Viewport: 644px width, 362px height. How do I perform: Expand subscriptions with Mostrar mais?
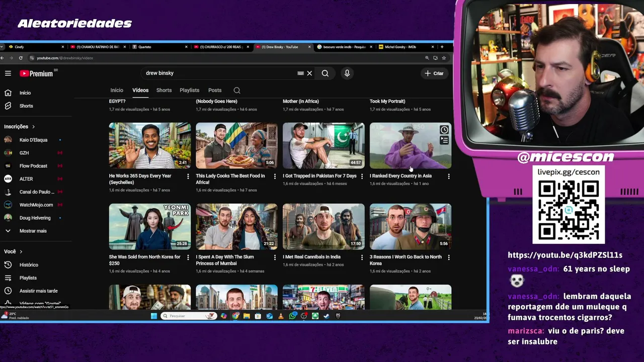33,231
